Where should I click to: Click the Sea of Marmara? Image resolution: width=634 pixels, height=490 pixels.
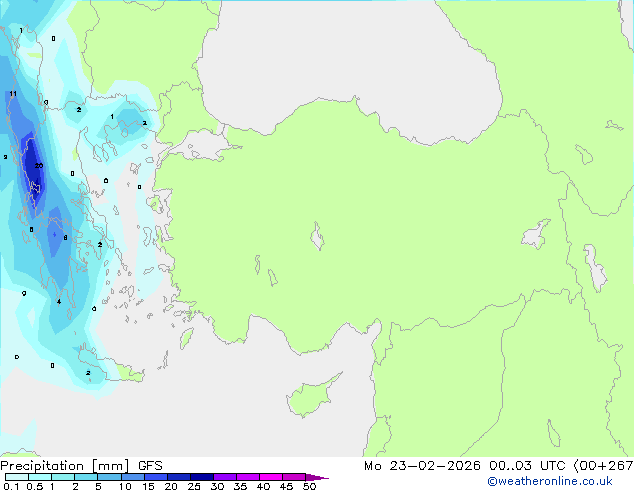[207, 149]
